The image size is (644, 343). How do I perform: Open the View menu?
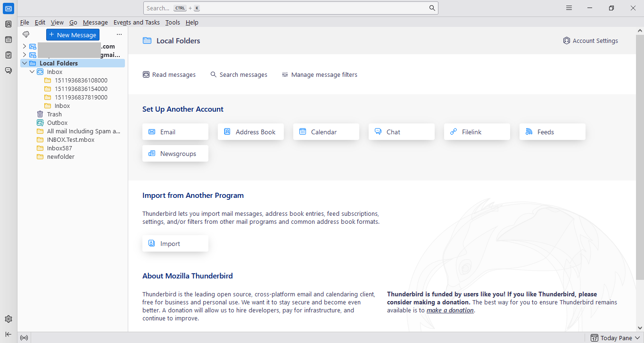[x=57, y=22]
